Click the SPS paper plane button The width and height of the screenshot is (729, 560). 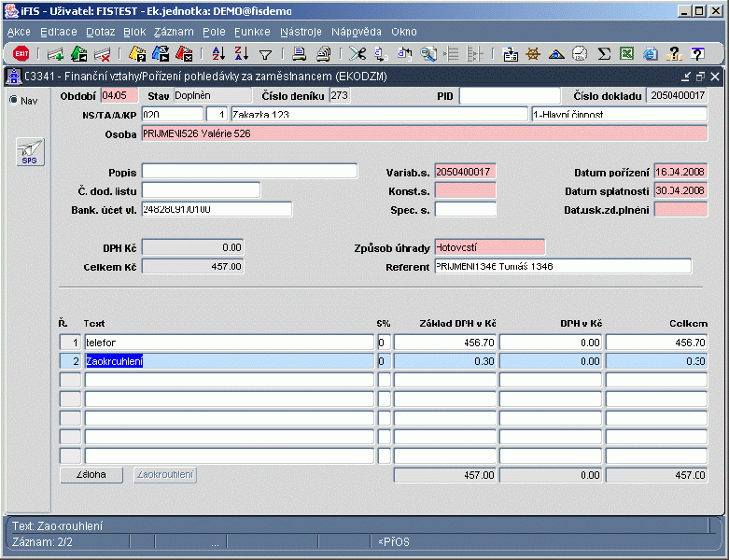point(30,152)
